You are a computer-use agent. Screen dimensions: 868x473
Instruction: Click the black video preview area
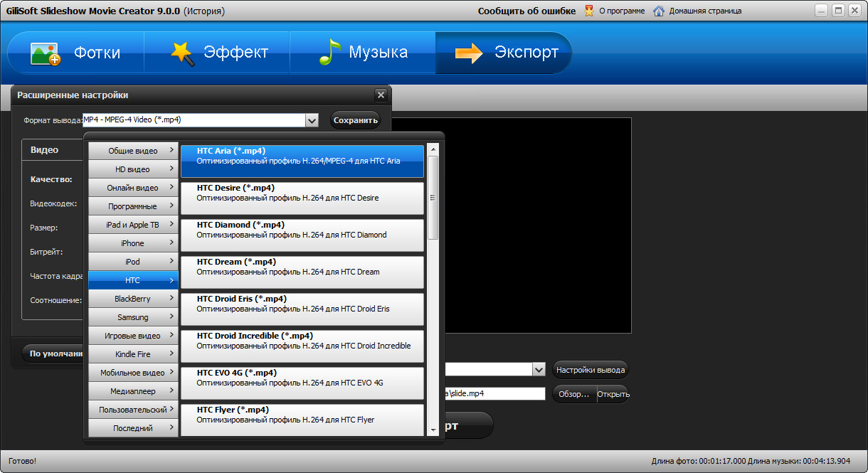[x=538, y=225]
